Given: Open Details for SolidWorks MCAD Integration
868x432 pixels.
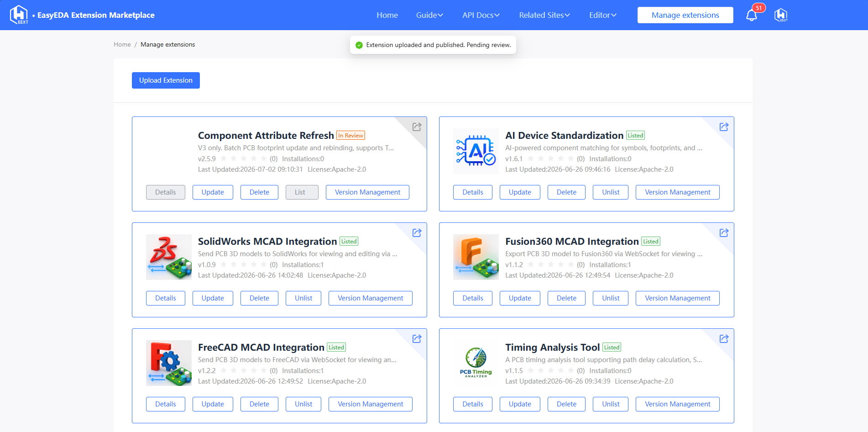Looking at the screenshot, I should point(166,298).
